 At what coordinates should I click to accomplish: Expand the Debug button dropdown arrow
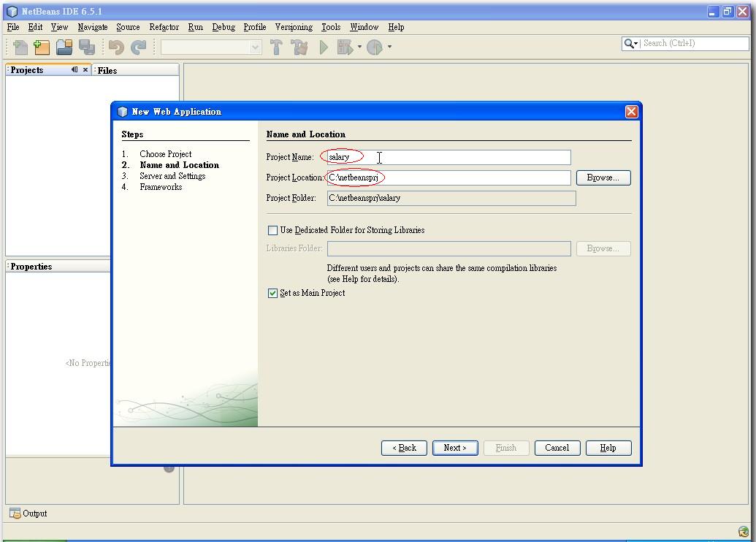[359, 47]
